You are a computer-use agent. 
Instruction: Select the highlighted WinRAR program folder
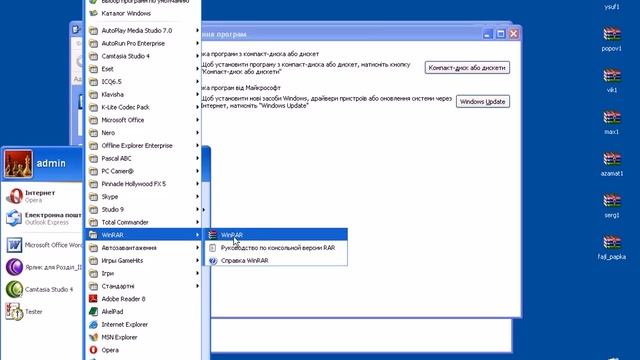point(144,235)
